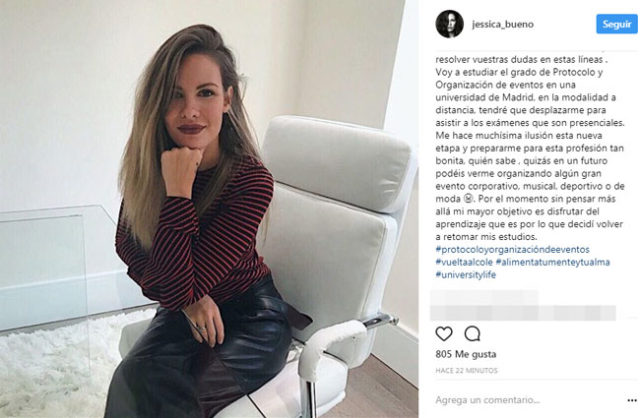View the 805 Me gusta likes list
The image size is (640, 418).
466,354
